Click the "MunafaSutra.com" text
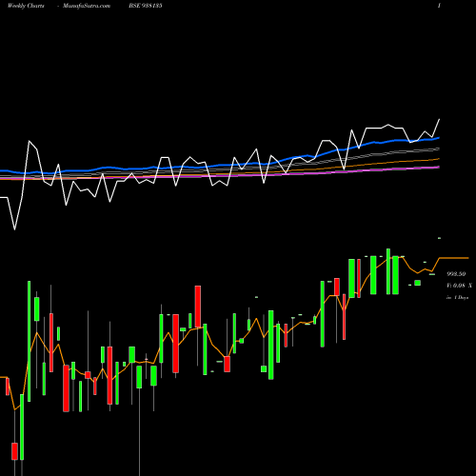This screenshot has width=476, height=476. click(87, 6)
